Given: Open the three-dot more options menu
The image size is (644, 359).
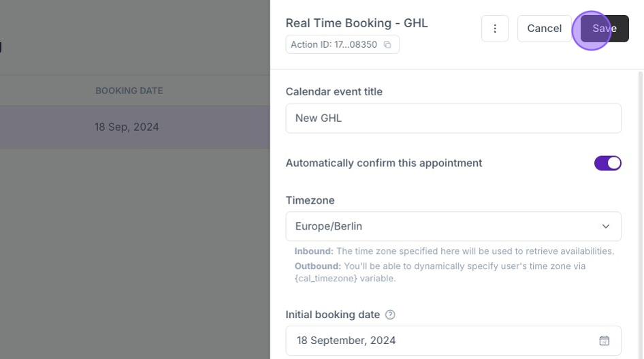Looking at the screenshot, I should pos(495,29).
